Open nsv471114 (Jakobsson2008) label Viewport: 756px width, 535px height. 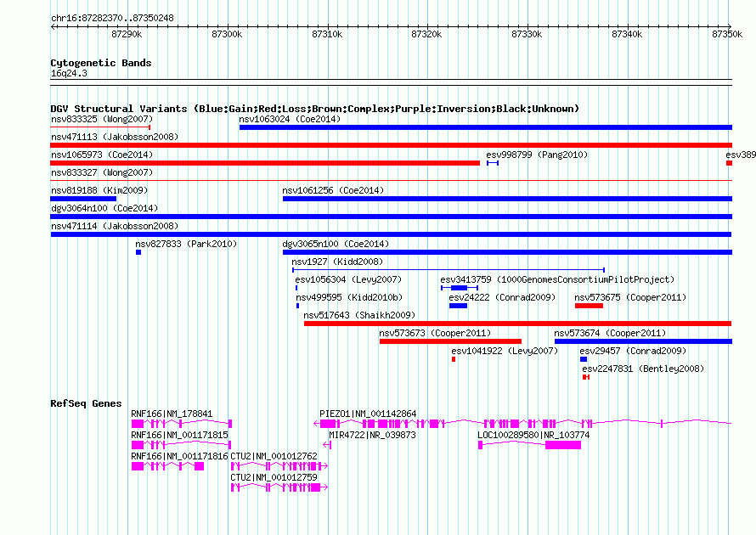(115, 226)
